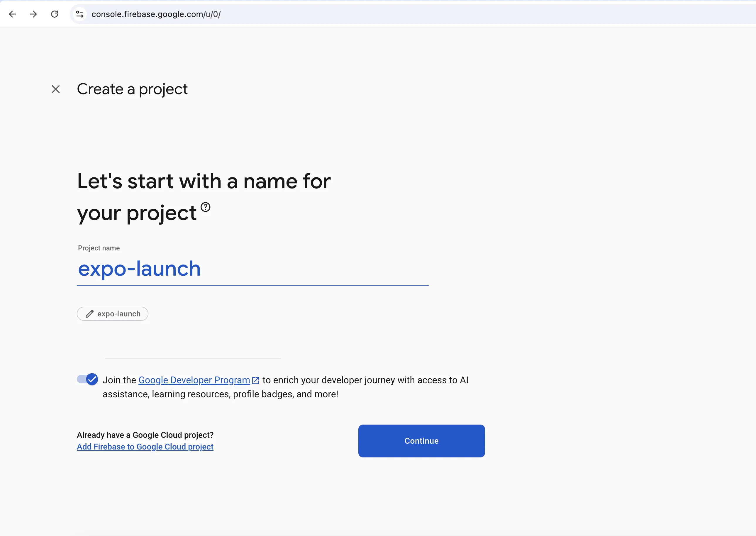The width and height of the screenshot is (756, 536).
Task: Click the "Create a project" title text
Action: [132, 89]
